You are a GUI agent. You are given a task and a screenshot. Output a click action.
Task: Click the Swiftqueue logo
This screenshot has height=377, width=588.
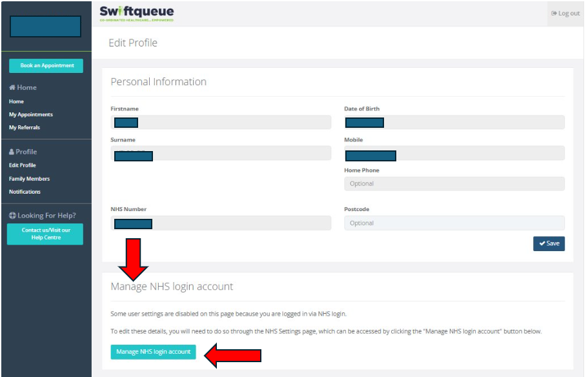[136, 14]
